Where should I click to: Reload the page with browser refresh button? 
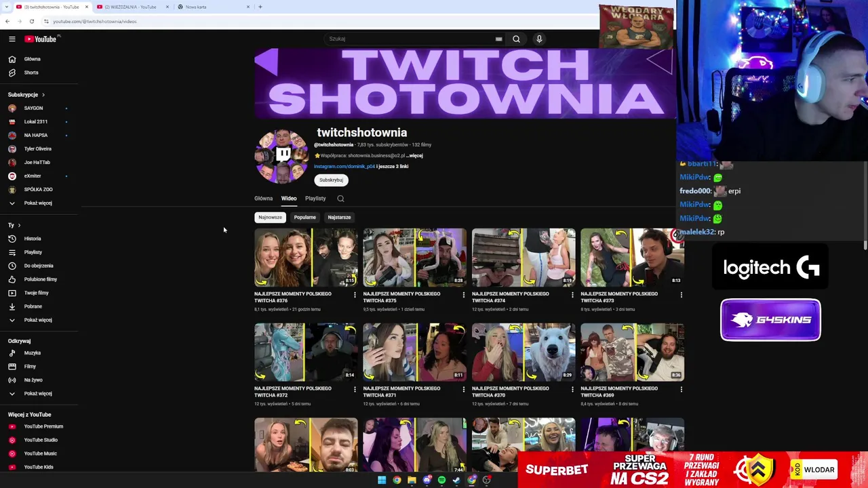point(32,21)
